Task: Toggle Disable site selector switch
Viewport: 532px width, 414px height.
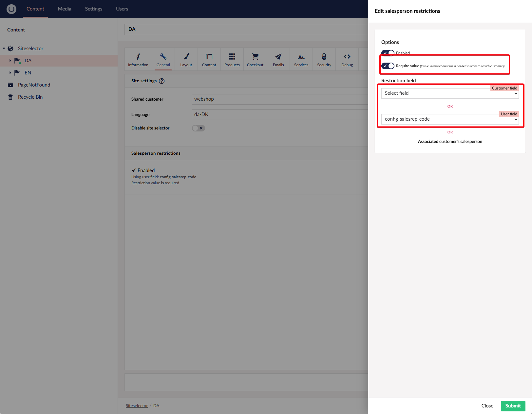Action: pyautogui.click(x=199, y=128)
